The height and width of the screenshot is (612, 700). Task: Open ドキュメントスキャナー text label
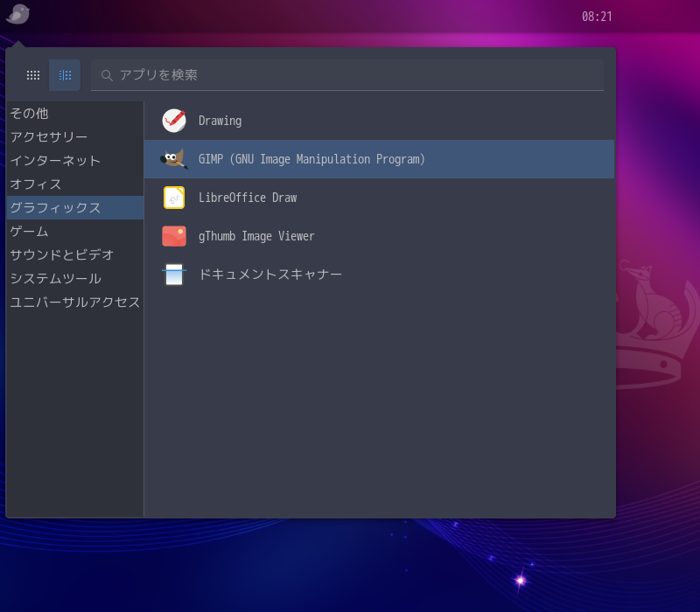pyautogui.click(x=270, y=275)
